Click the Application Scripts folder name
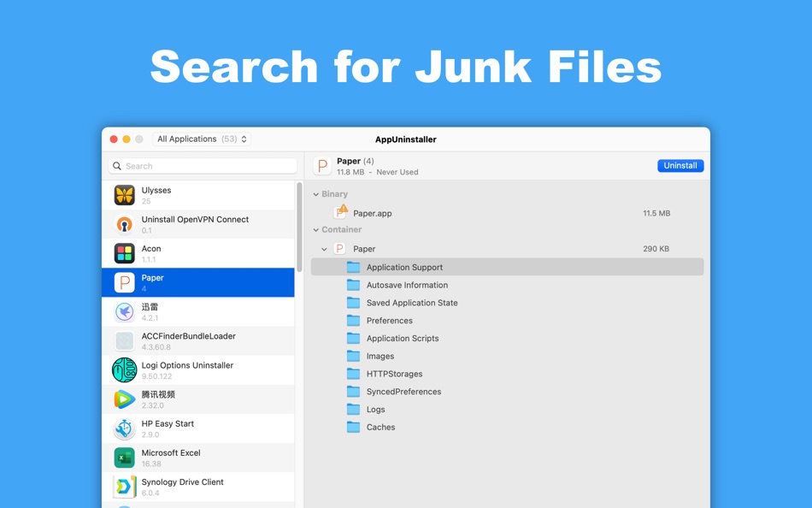Image resolution: width=812 pixels, height=508 pixels. (403, 338)
